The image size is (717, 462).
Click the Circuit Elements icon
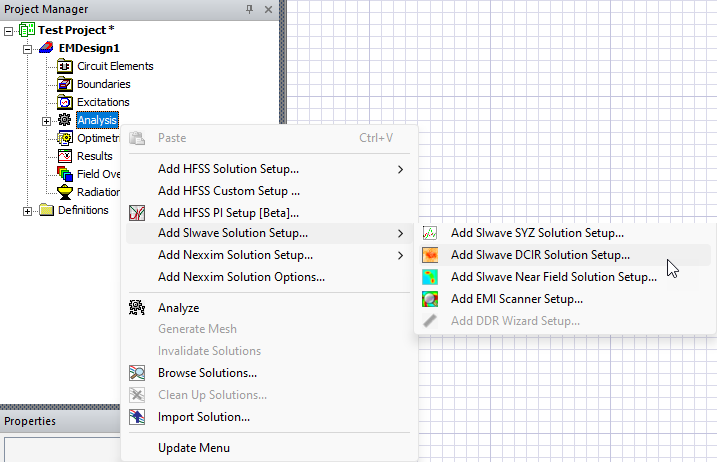click(x=64, y=66)
